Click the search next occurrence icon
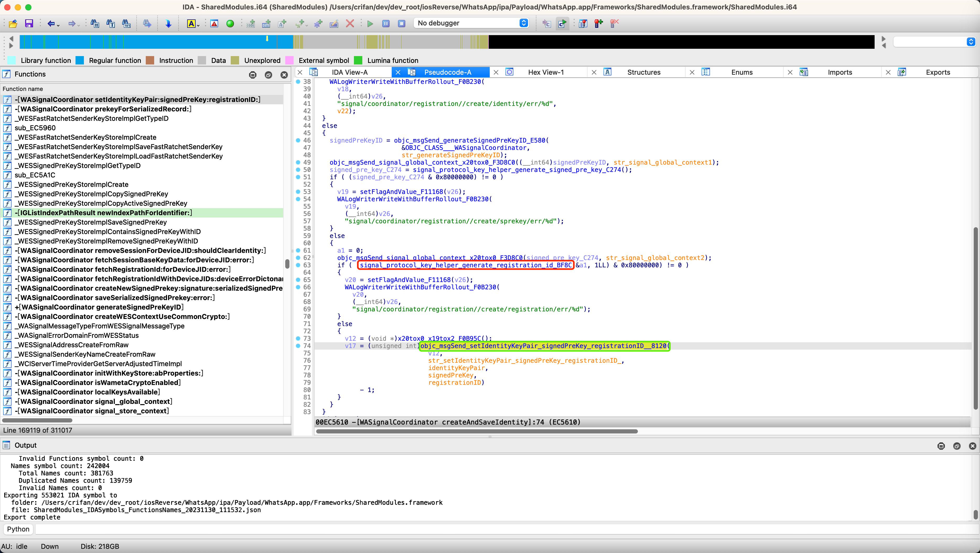Image resolution: width=980 pixels, height=553 pixels. pos(147,24)
